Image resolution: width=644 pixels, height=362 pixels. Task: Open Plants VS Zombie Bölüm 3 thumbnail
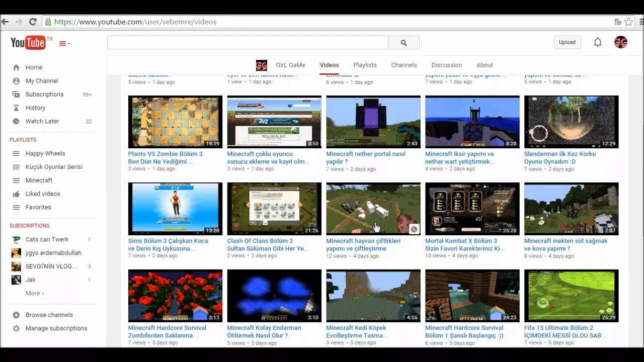(x=175, y=122)
